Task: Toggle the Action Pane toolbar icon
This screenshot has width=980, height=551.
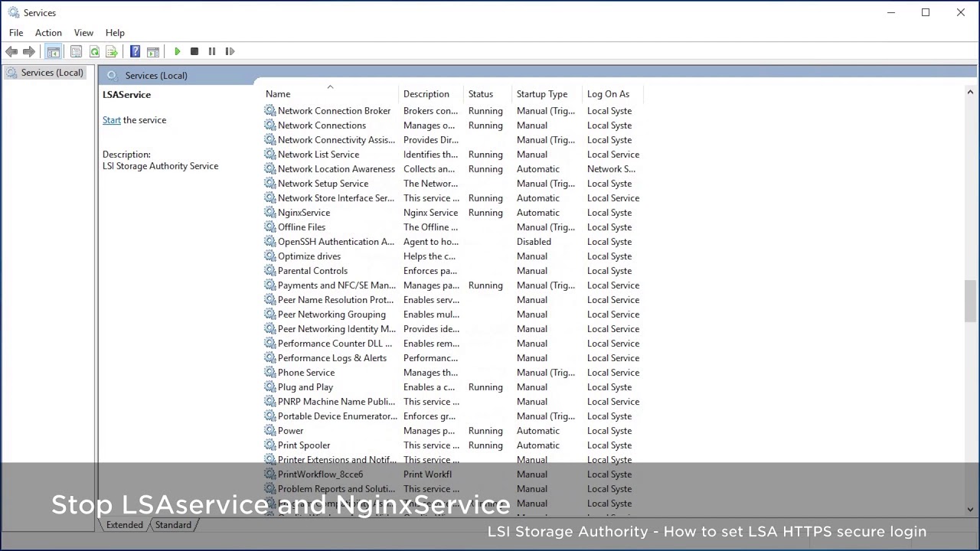Action: coord(153,51)
